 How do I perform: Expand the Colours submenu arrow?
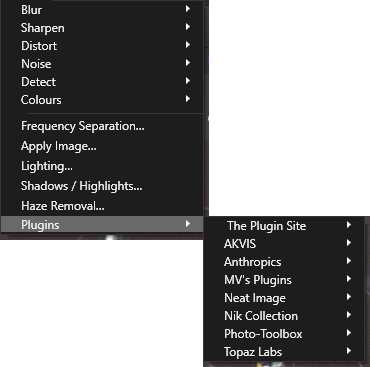tap(188, 99)
